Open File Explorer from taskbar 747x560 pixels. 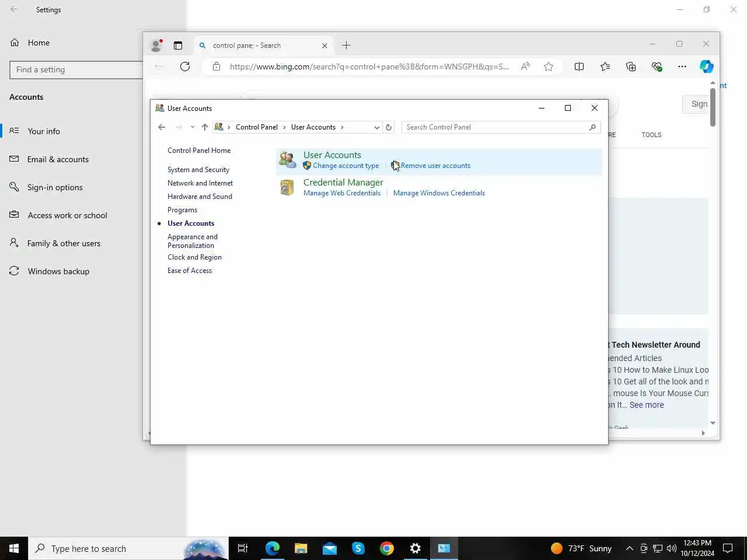click(x=301, y=548)
